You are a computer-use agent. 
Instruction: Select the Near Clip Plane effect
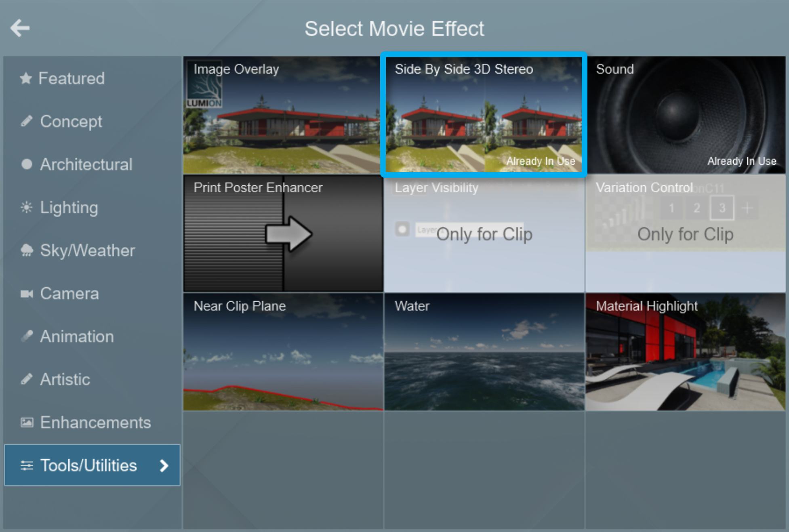(x=283, y=352)
